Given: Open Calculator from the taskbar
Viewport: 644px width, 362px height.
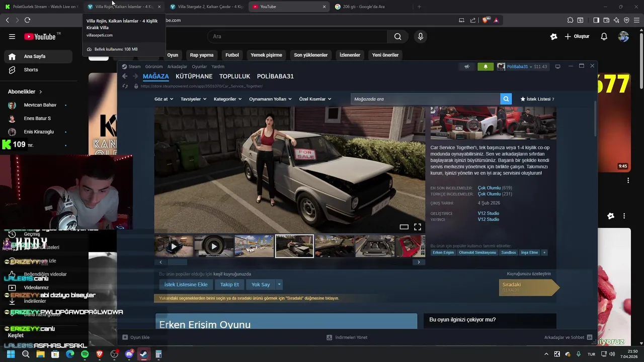Looking at the screenshot, I should coord(158,354).
